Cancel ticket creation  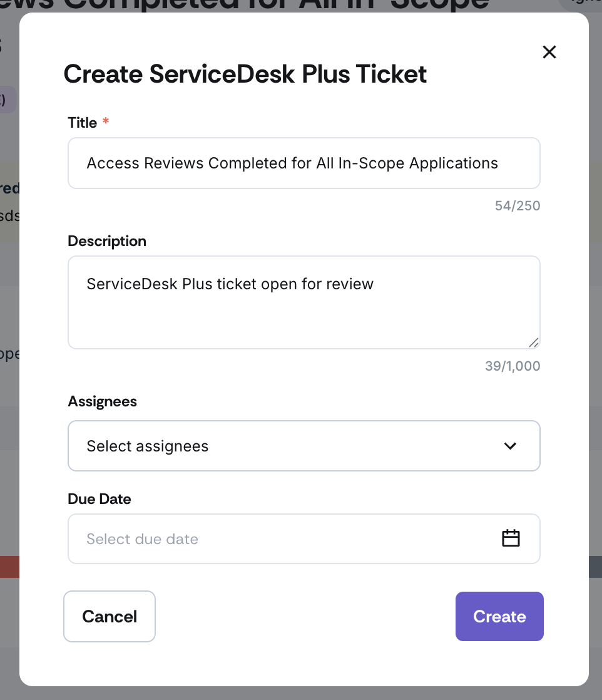(110, 617)
